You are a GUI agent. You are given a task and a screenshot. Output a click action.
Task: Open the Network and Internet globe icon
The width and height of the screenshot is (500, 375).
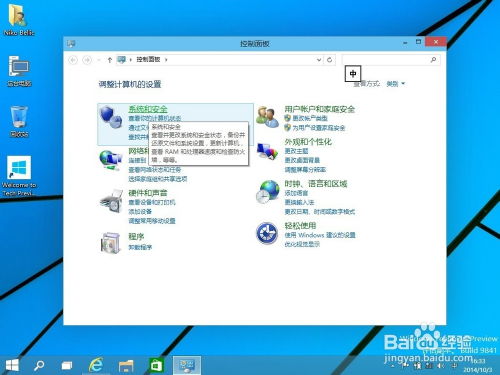[111, 160]
